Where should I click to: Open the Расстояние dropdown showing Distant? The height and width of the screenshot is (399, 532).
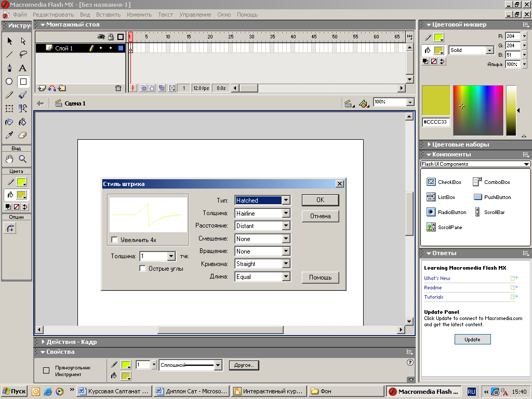coord(262,225)
